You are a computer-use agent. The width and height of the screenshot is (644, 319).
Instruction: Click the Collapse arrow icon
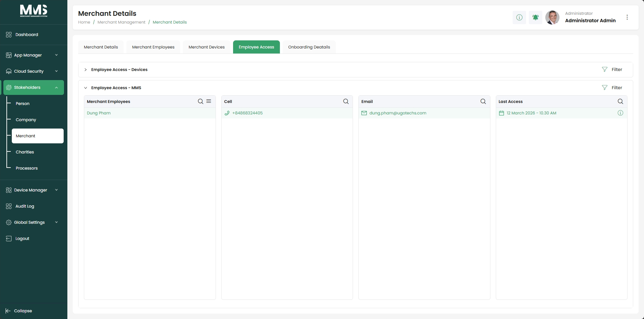point(8,311)
